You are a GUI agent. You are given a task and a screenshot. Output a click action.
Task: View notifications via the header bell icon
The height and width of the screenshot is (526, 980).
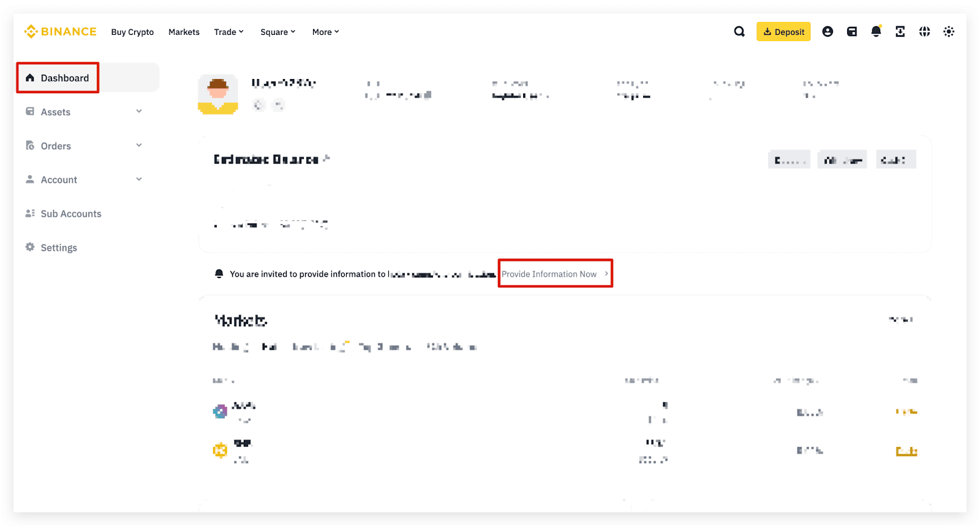[x=876, y=31]
